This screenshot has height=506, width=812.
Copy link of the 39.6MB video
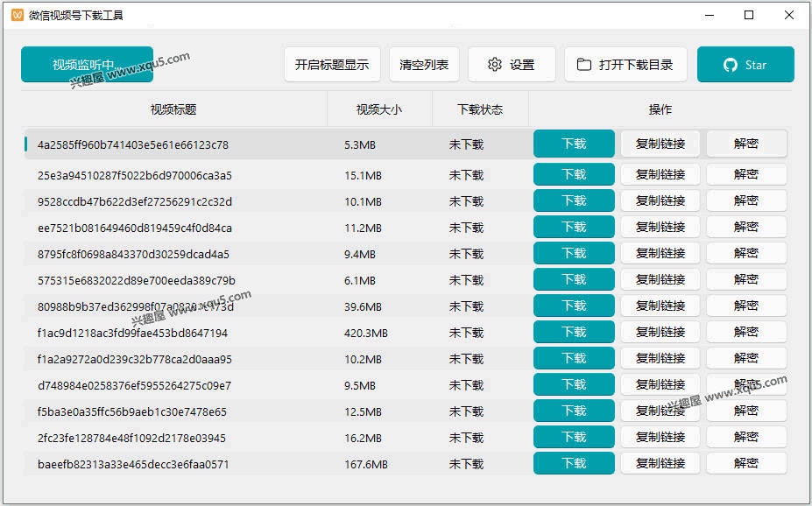(x=660, y=306)
